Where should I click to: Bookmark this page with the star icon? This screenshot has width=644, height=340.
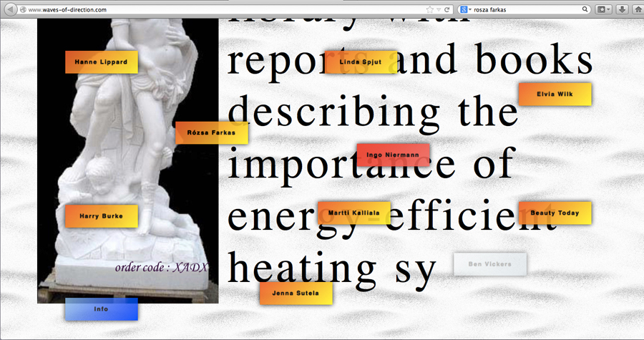point(429,9)
